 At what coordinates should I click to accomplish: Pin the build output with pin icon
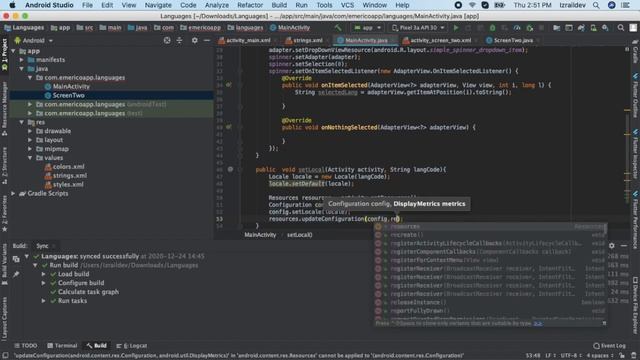pos(16,274)
